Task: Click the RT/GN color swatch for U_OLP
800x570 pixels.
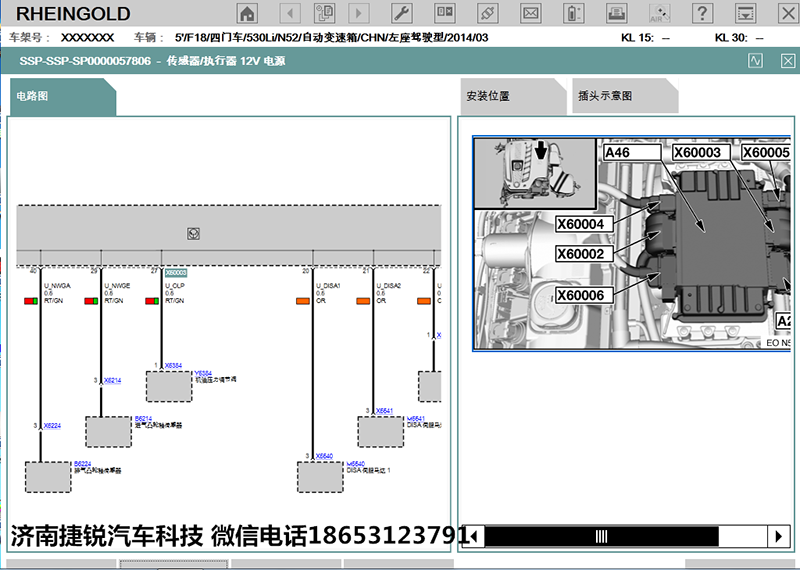Action: 152,301
